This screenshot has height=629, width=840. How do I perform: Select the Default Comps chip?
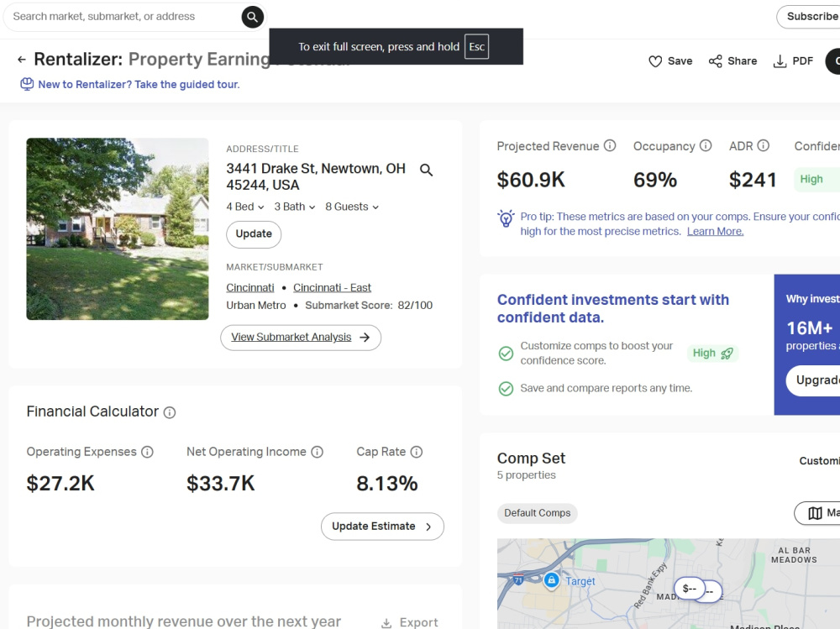tap(538, 513)
